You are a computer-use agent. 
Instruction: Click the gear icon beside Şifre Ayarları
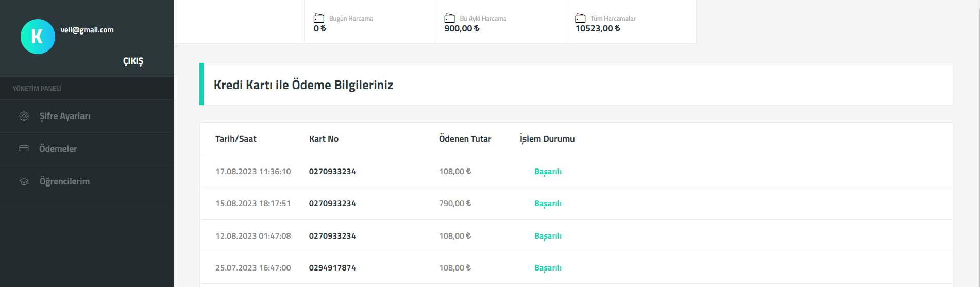coord(24,116)
